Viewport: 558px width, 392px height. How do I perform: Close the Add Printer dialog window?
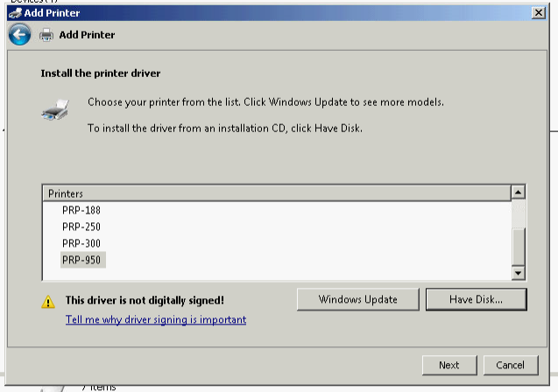pyautogui.click(x=538, y=13)
